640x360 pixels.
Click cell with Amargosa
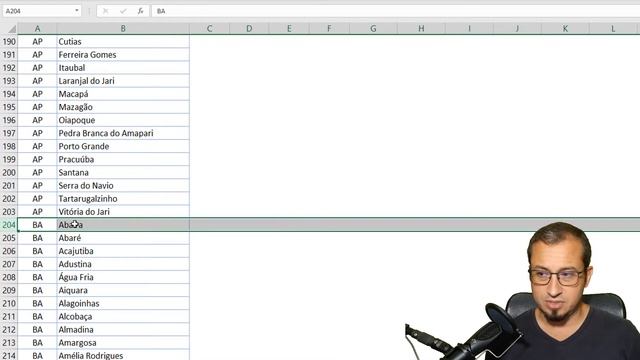[123, 342]
